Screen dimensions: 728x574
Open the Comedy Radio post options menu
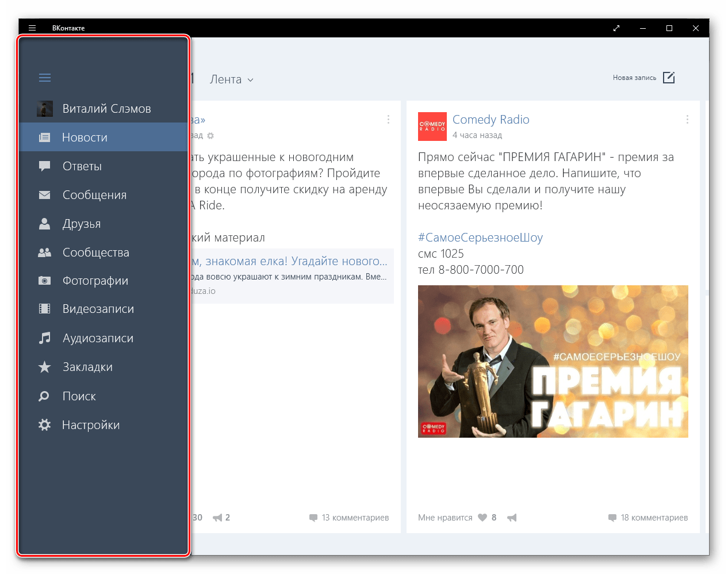[687, 119]
